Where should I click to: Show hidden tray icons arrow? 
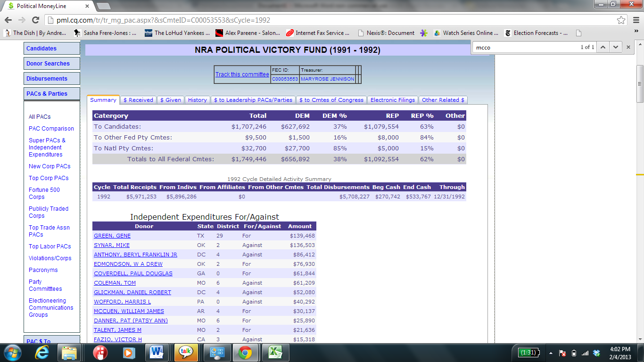click(x=551, y=353)
